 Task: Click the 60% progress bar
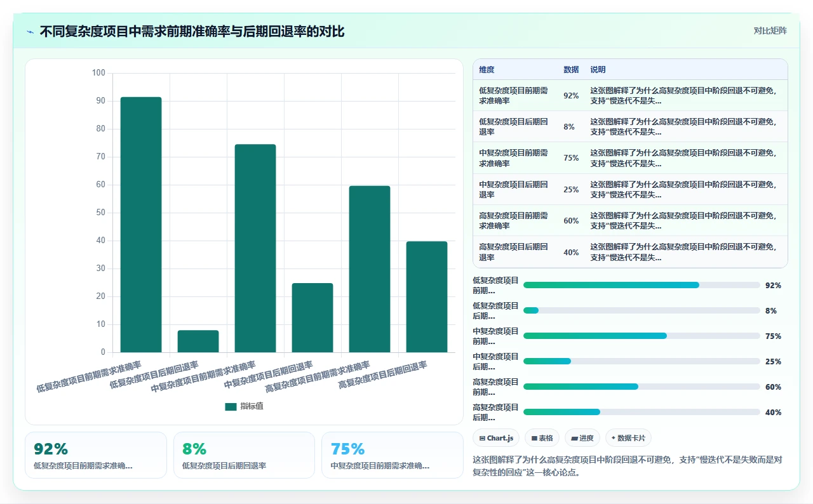pyautogui.click(x=642, y=387)
